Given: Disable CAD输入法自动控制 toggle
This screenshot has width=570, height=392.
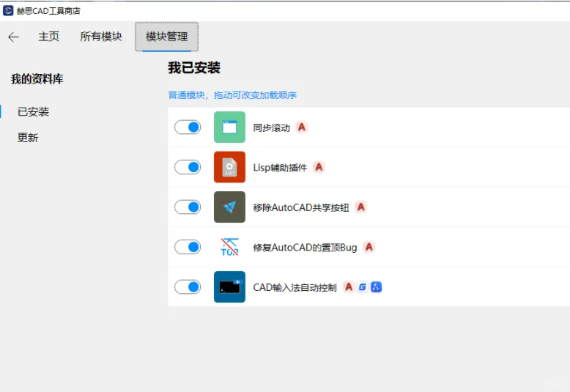Looking at the screenshot, I should 188,287.
